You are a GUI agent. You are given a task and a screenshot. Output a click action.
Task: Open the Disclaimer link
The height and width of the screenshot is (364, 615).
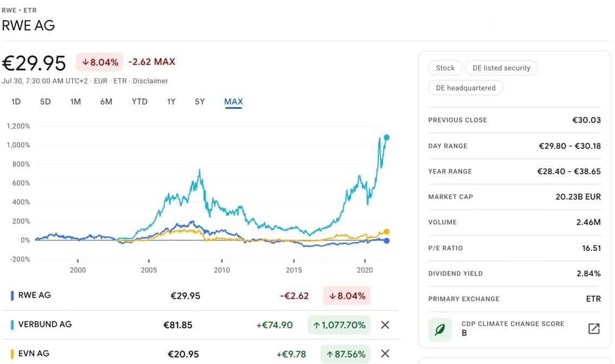click(150, 81)
